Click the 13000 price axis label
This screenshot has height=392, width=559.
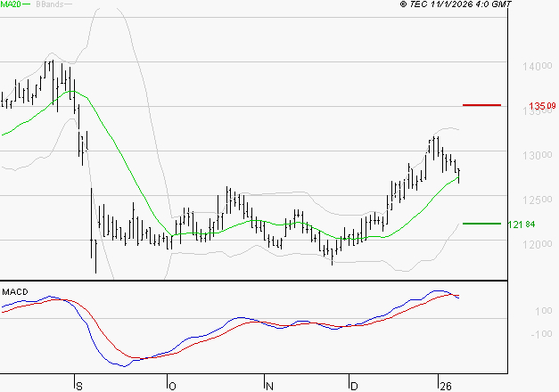pos(538,155)
